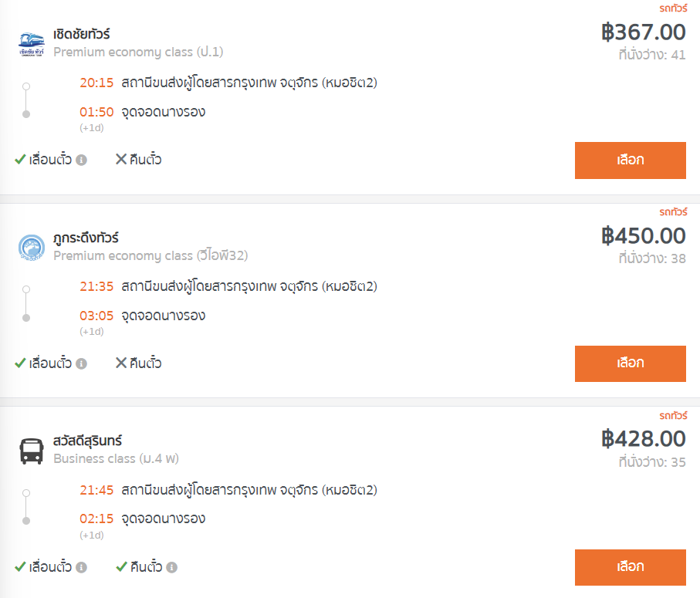This screenshot has height=598, width=700.
Task: Click the X mark next to คืนตั๋ว on เชิดชัยทัวร์
Action: 121,159
